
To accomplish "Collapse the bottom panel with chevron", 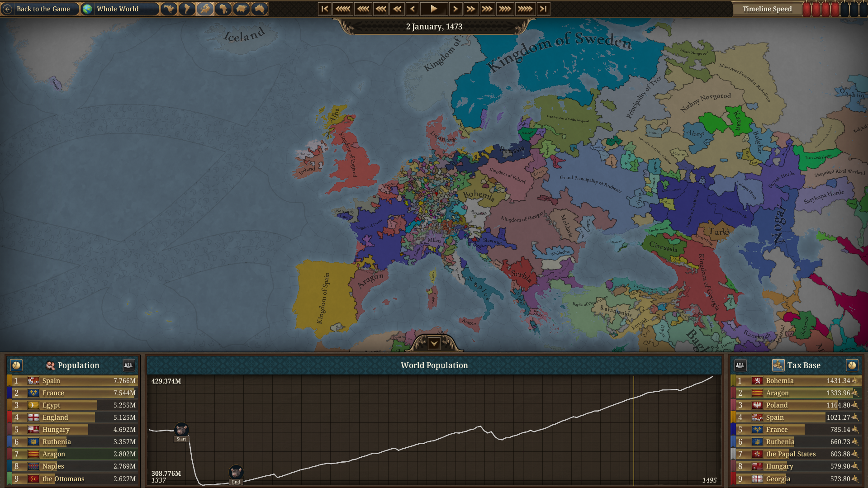I will [x=434, y=343].
